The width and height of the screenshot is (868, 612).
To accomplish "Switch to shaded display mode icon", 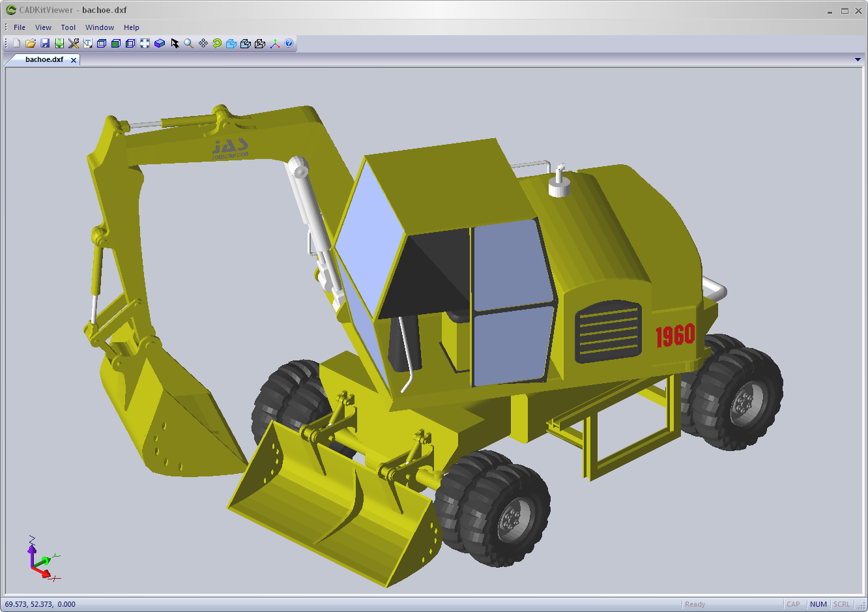I will [x=117, y=43].
